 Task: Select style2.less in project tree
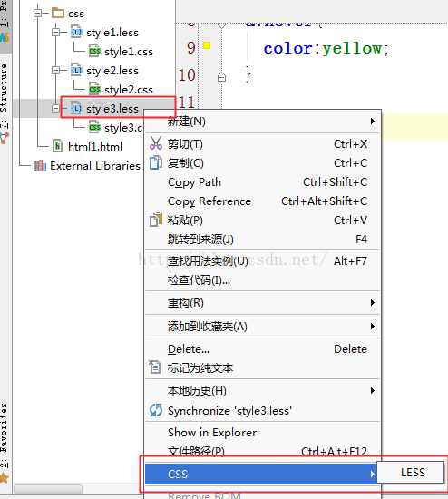(112, 71)
